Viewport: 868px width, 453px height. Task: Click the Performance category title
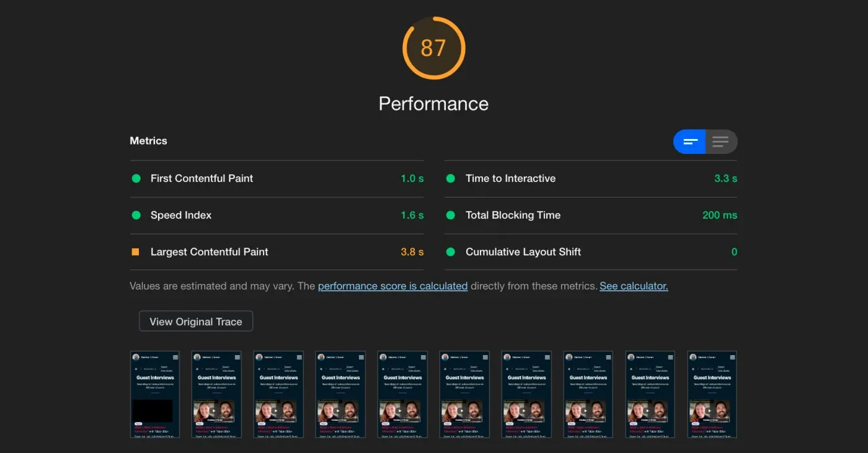(x=433, y=104)
